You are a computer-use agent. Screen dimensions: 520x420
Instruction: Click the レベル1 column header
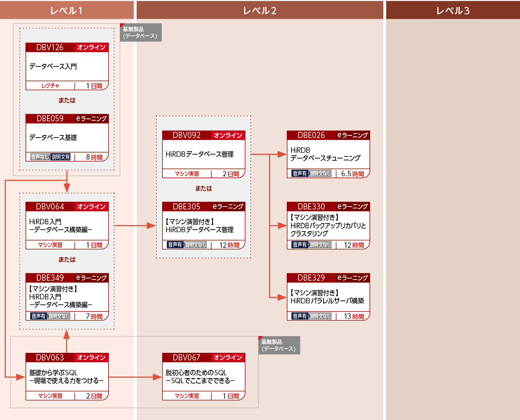pyautogui.click(x=67, y=10)
